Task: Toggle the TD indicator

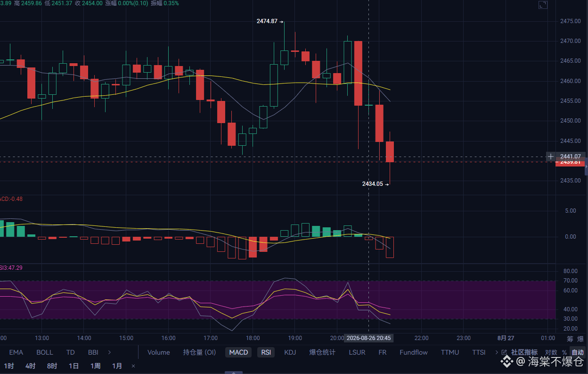Action: [71, 352]
